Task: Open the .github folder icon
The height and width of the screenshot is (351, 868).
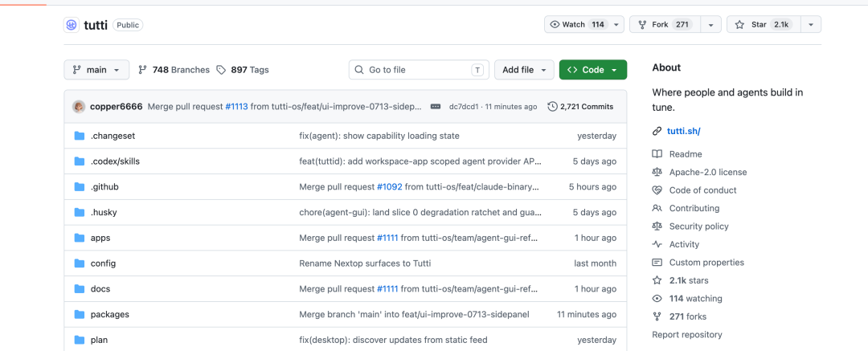Action: pos(79,186)
